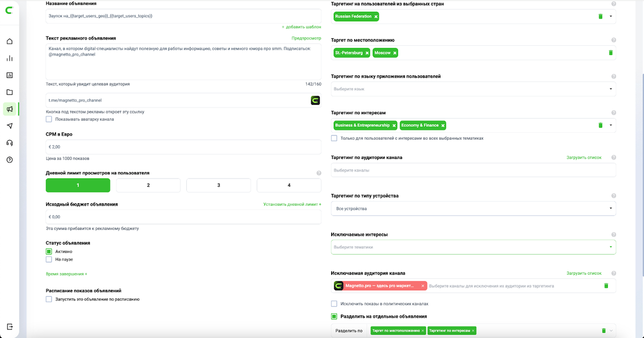Remove the Moscow location tag
This screenshot has height=338, width=644.
point(394,53)
